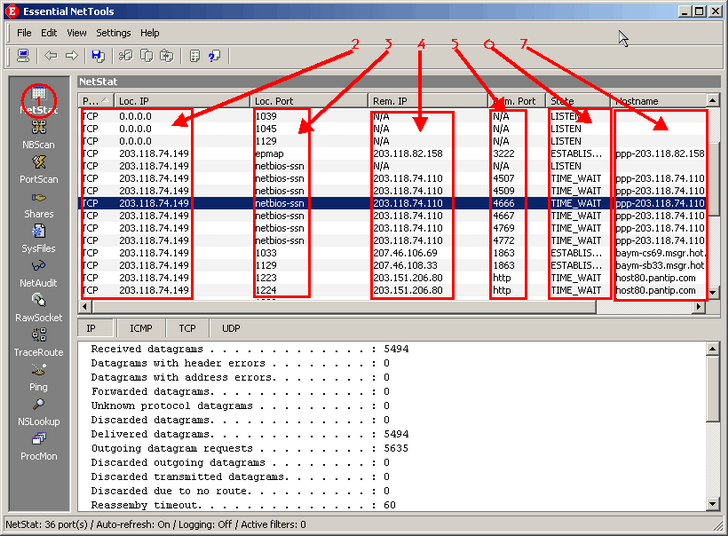
Task: Click the connection table's scroll-left arrow
Action: point(85,307)
